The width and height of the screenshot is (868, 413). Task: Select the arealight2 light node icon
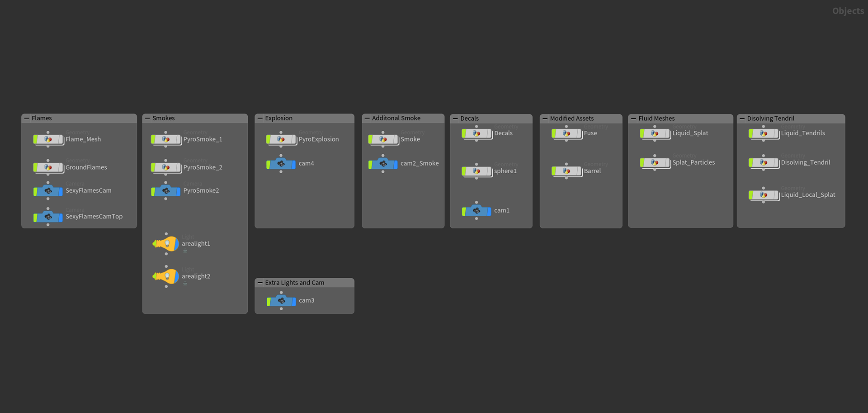[166, 276]
